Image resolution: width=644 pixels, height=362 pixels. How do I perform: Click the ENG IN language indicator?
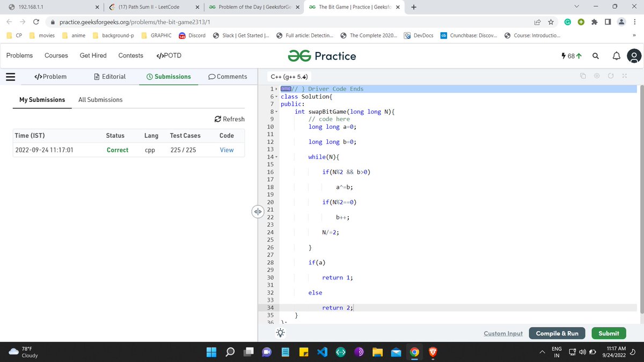point(557,352)
